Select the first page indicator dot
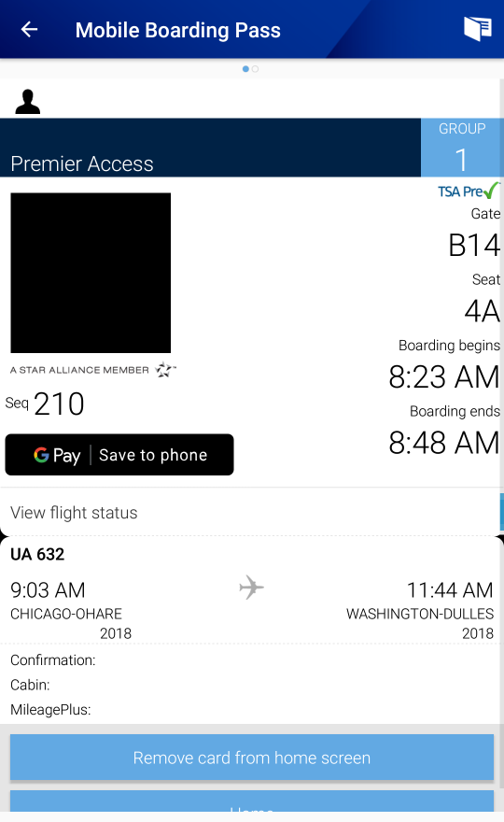 coord(245,69)
